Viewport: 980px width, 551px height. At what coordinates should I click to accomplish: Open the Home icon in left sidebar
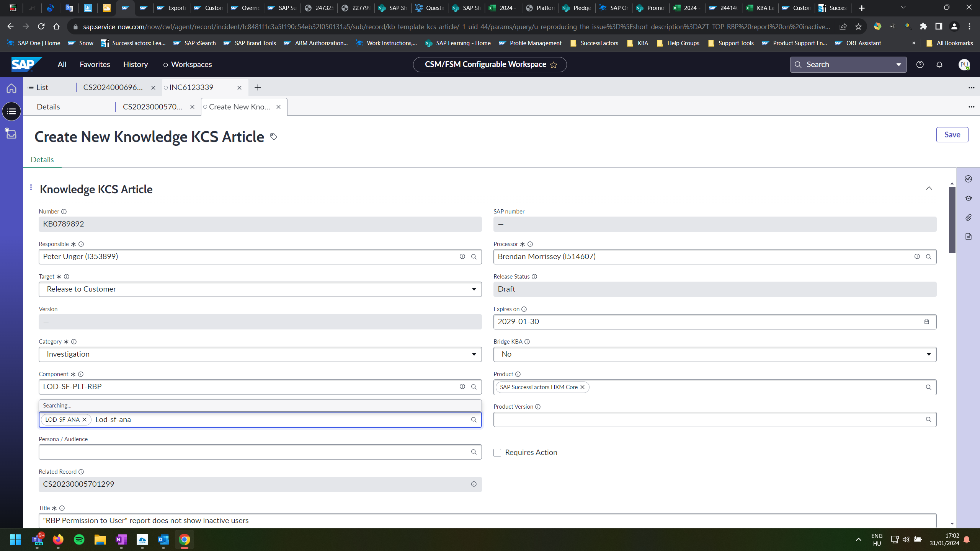coord(11,88)
